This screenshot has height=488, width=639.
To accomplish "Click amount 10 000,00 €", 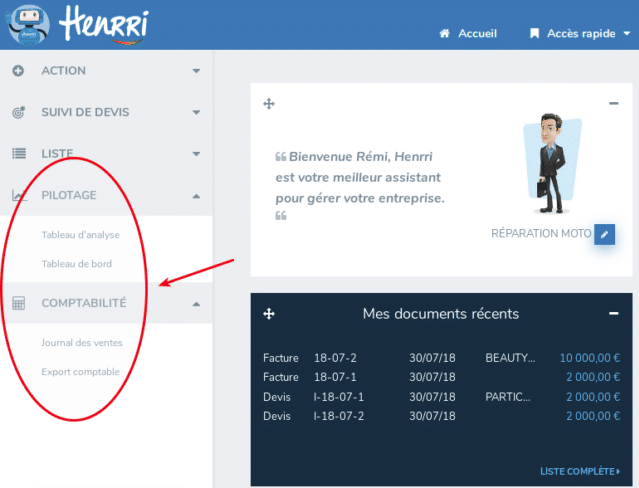I will click(x=590, y=358).
